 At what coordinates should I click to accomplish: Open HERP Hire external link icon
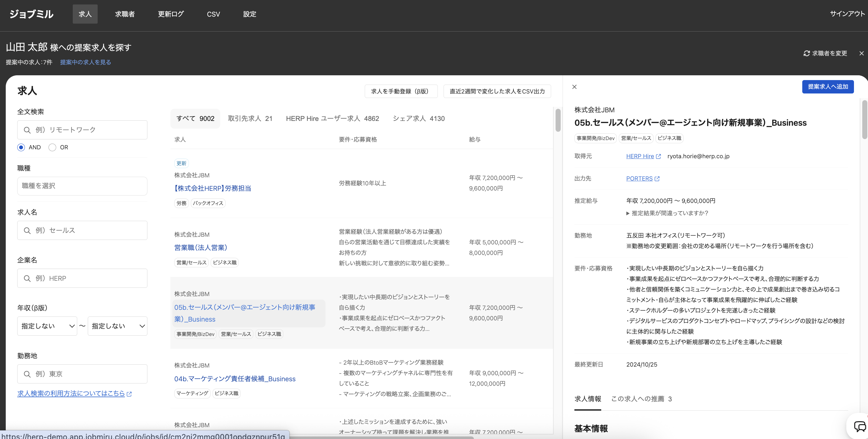[658, 156]
